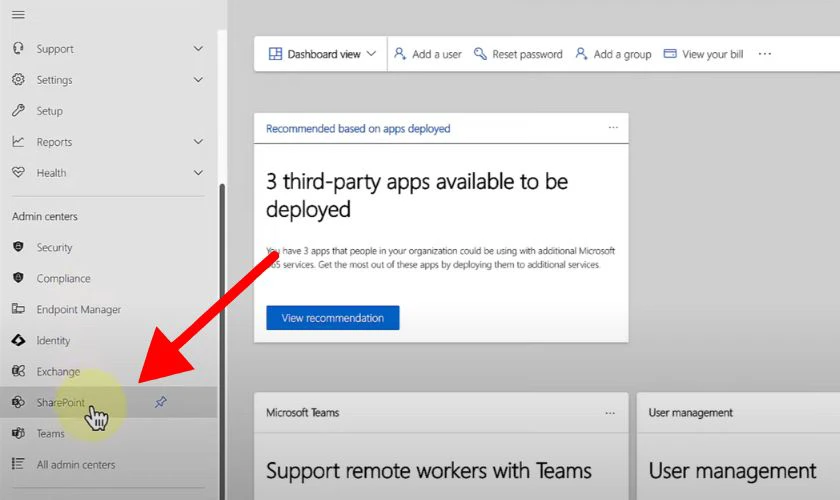
Task: Click the Identity diamond icon
Action: [18, 340]
